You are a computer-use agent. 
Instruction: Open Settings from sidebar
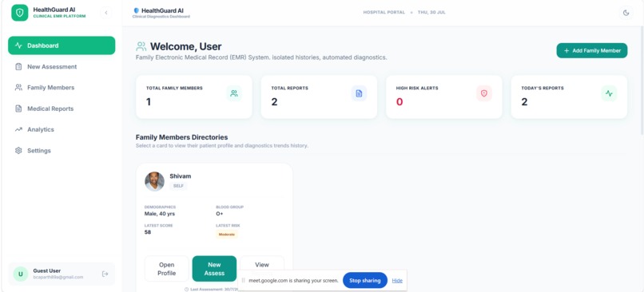(x=62, y=151)
